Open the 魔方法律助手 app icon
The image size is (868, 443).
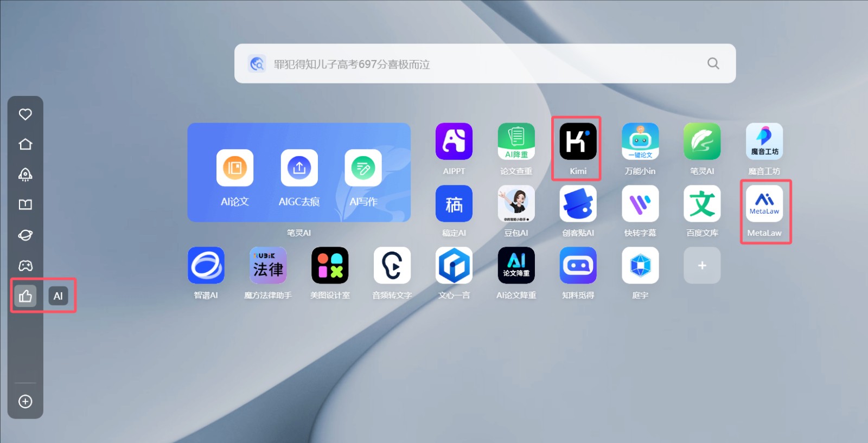268,265
